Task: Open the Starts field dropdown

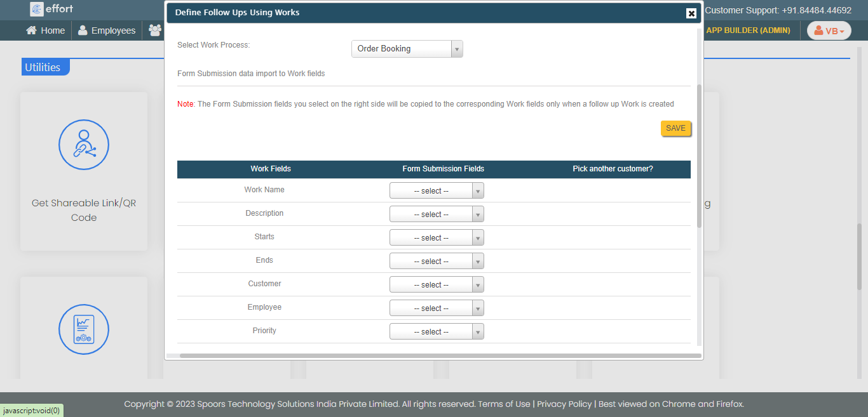Action: tap(437, 238)
